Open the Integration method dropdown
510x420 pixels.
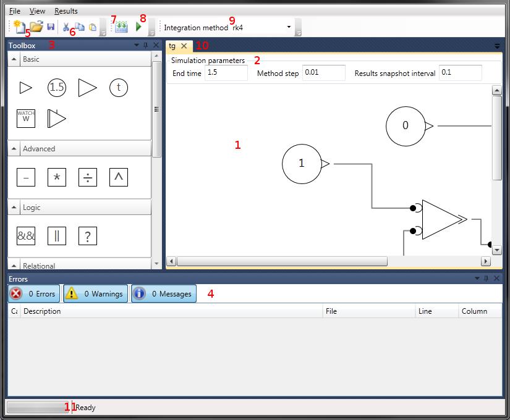[x=289, y=27]
